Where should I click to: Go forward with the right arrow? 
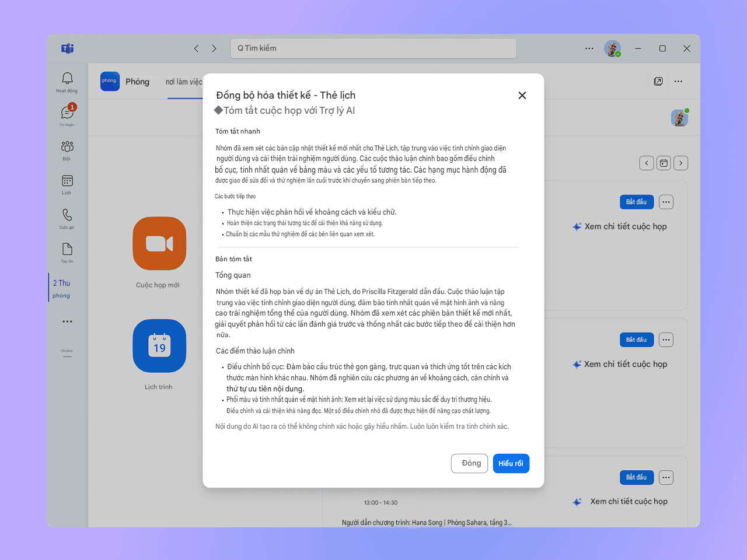214,48
